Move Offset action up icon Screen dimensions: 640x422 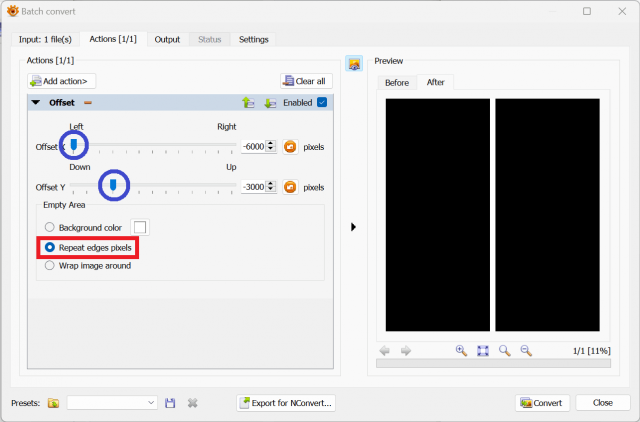248,103
